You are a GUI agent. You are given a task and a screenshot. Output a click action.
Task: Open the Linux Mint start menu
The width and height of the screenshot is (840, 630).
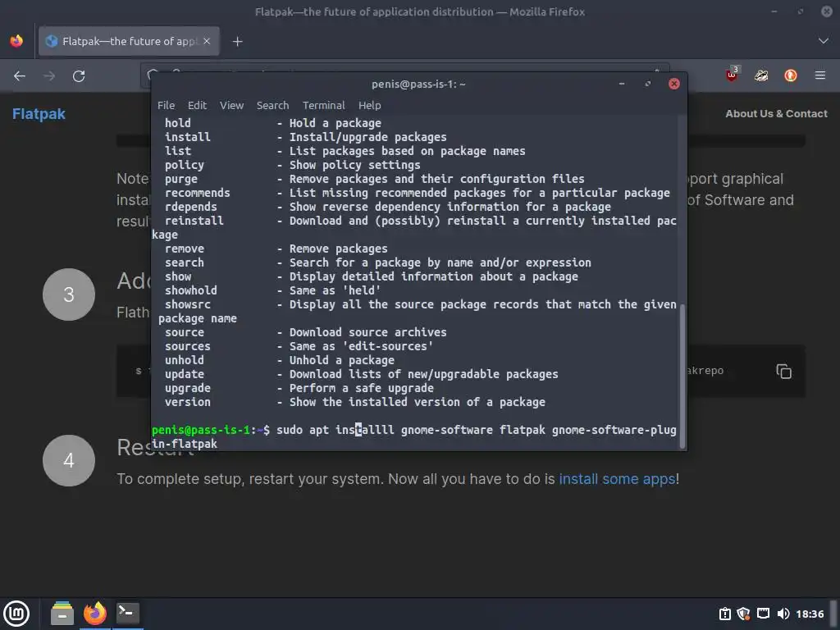pyautogui.click(x=17, y=614)
